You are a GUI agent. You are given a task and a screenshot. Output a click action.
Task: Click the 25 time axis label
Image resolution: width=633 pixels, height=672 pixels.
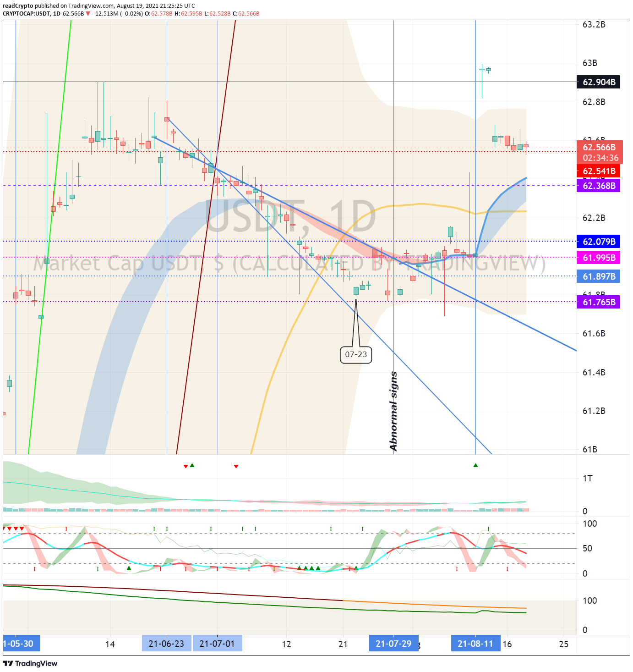[x=564, y=644]
